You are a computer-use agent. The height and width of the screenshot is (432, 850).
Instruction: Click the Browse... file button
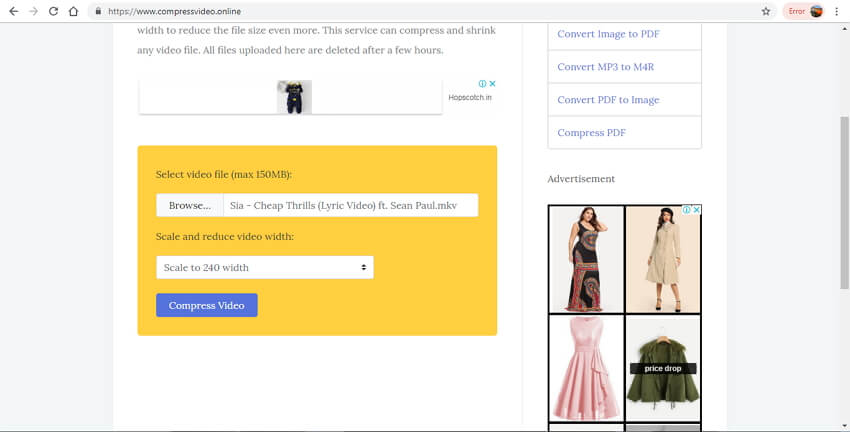190,205
